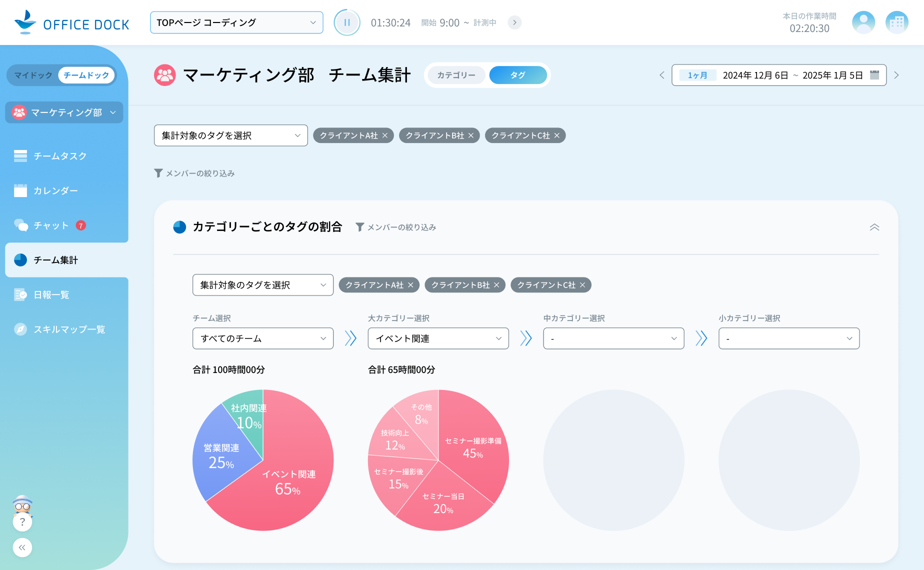Click the 1ヶ月 period button
This screenshot has width=924, height=570.
click(697, 75)
